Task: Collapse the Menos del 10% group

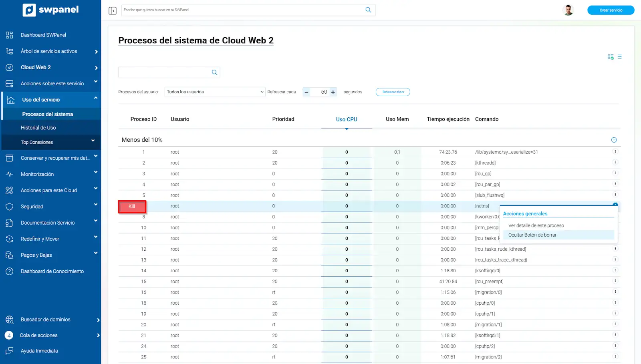Action: (x=614, y=140)
